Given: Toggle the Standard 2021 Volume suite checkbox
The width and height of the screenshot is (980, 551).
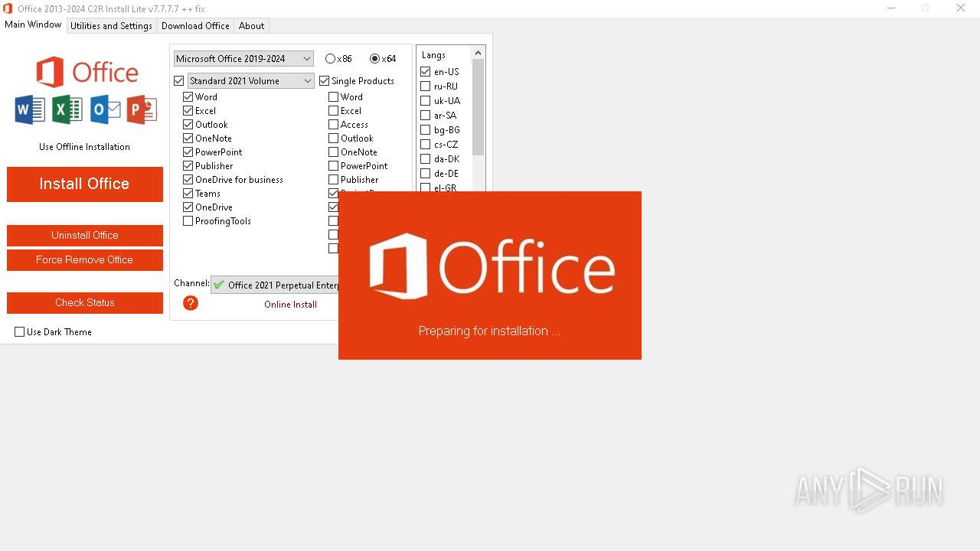Looking at the screenshot, I should 179,80.
